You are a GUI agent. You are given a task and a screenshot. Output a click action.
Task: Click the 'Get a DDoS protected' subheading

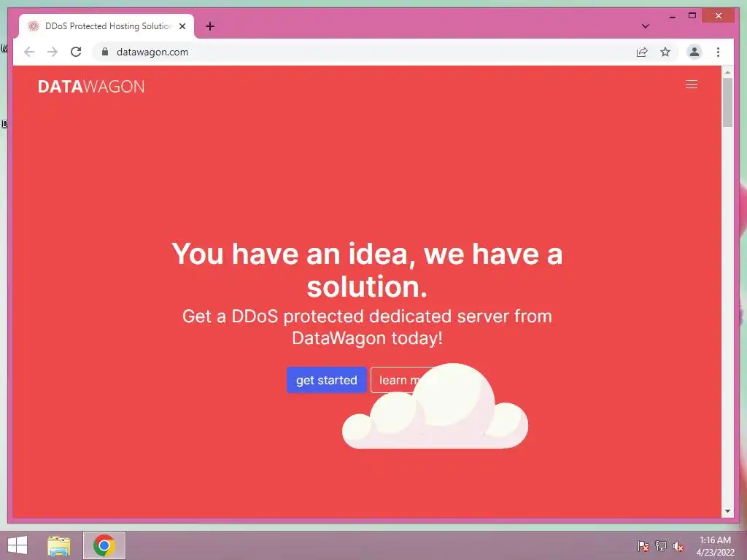367,327
